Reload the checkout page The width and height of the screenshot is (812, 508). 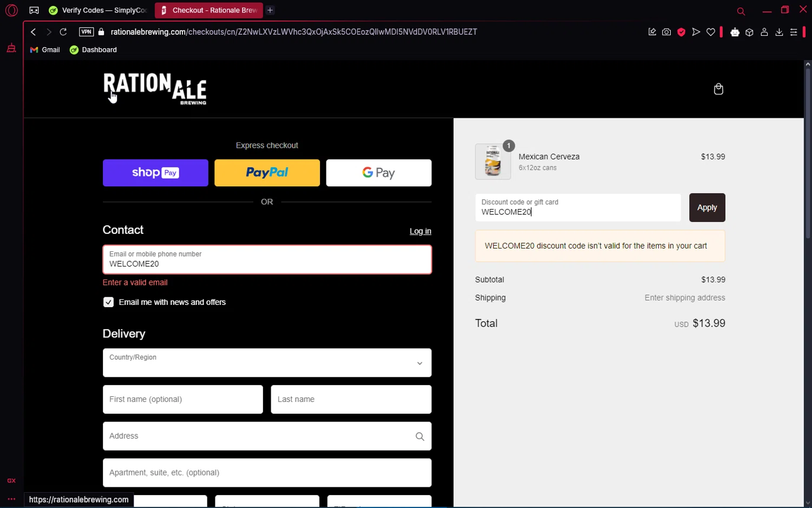pyautogui.click(x=63, y=32)
